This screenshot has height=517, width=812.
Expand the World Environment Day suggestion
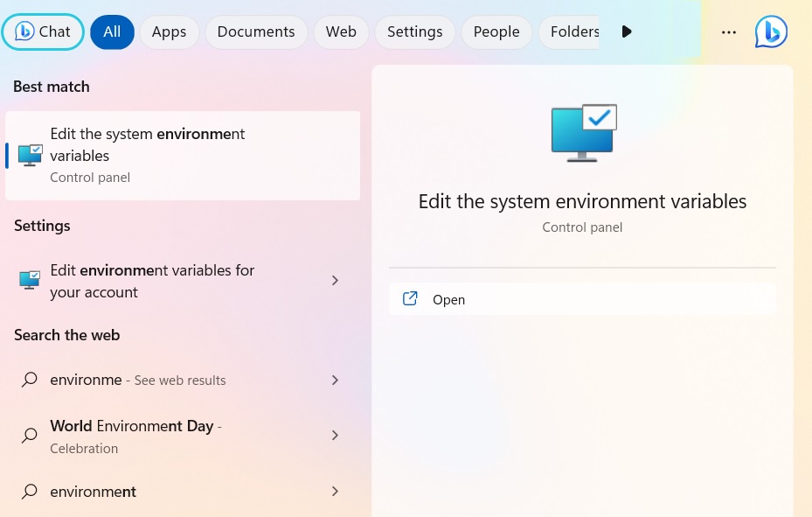335,435
